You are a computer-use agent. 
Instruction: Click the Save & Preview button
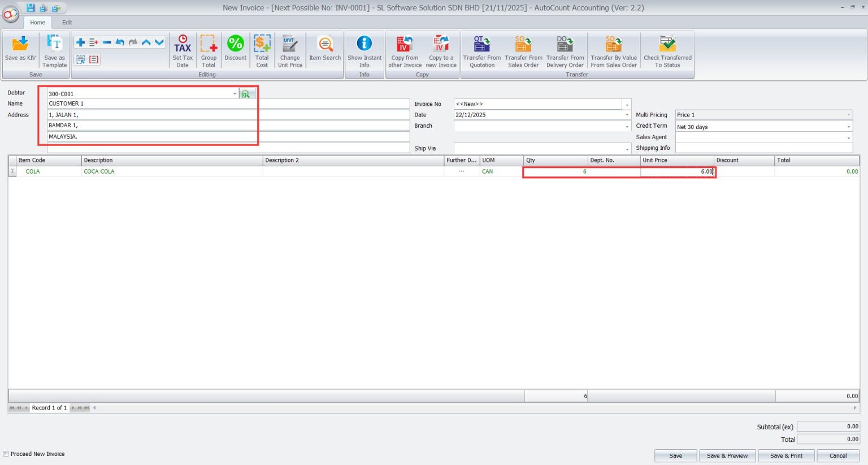pos(727,455)
